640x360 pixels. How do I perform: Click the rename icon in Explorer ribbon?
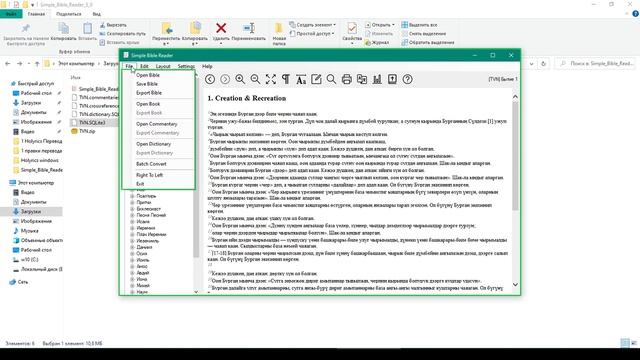click(x=249, y=28)
